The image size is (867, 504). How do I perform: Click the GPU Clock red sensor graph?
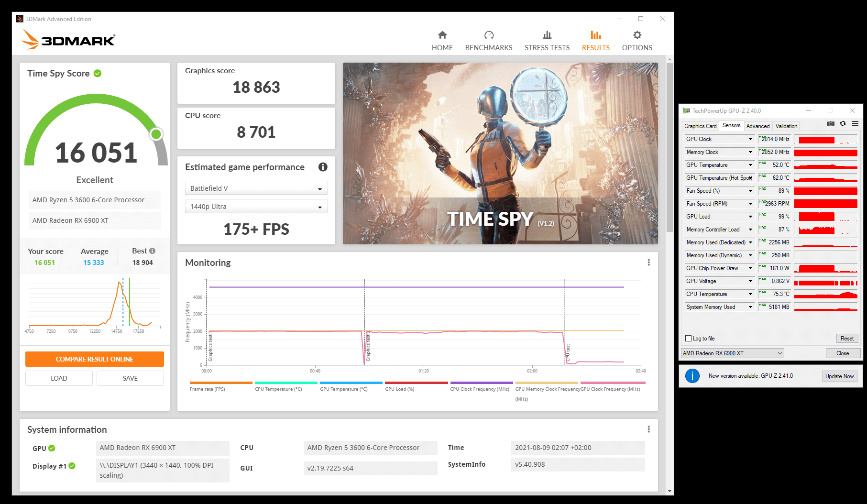pyautogui.click(x=826, y=139)
